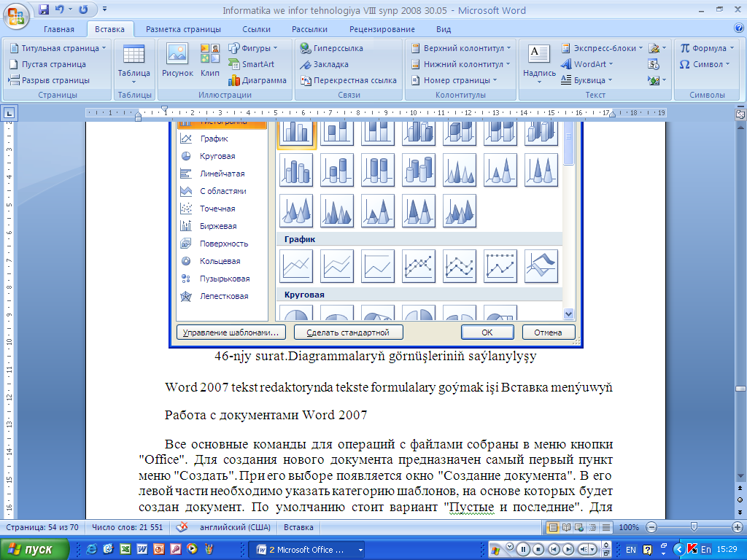Undo last action in quick access toolbar
Screen dimensions: 747x560
59,9
